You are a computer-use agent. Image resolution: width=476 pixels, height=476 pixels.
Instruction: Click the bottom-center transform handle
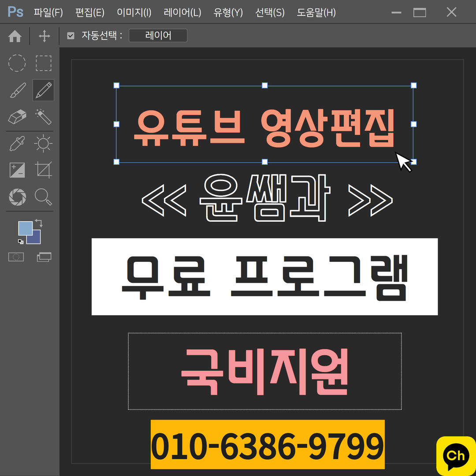tap(265, 162)
